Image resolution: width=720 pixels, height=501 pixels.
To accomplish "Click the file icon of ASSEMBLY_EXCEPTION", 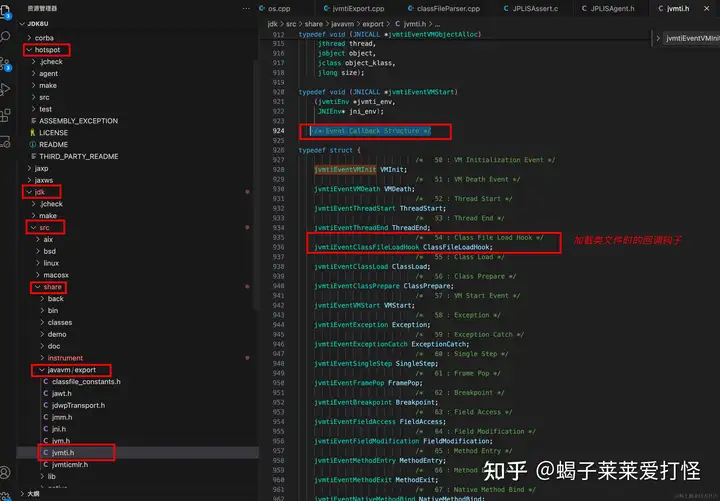I will [33, 121].
